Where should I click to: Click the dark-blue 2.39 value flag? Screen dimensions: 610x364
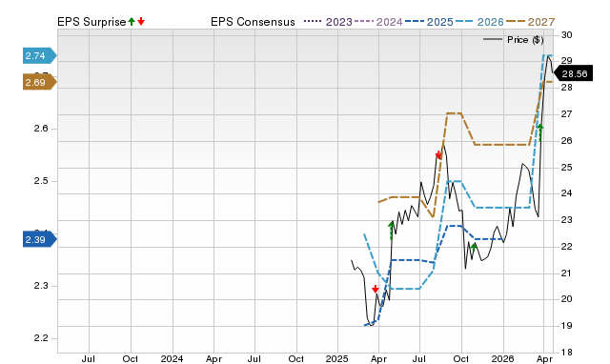[x=40, y=239]
